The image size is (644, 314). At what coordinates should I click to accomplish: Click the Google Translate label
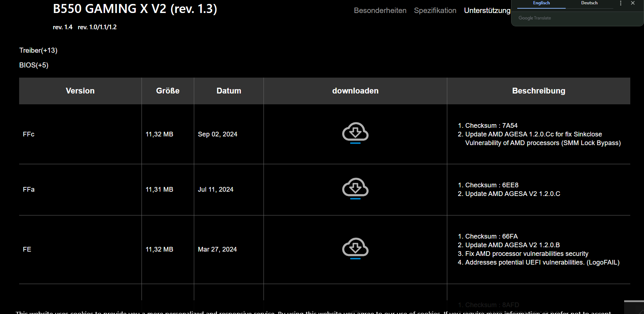[535, 18]
